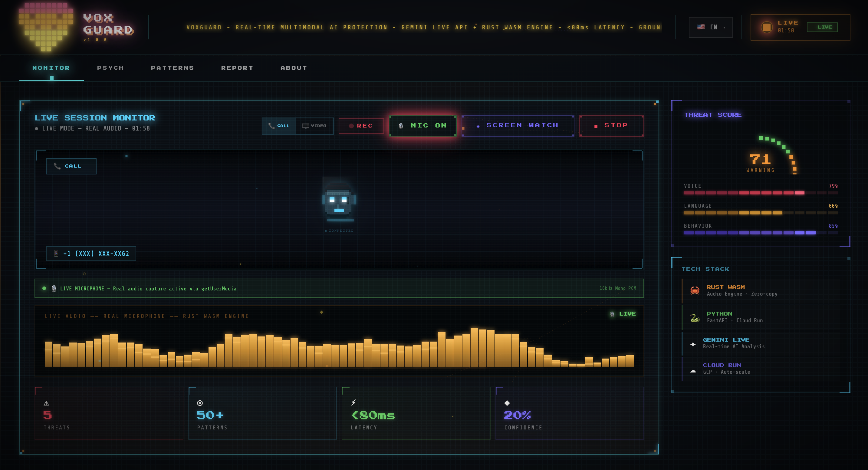Click the orange live recording indicator icon
The image size is (868, 470).
767,27
